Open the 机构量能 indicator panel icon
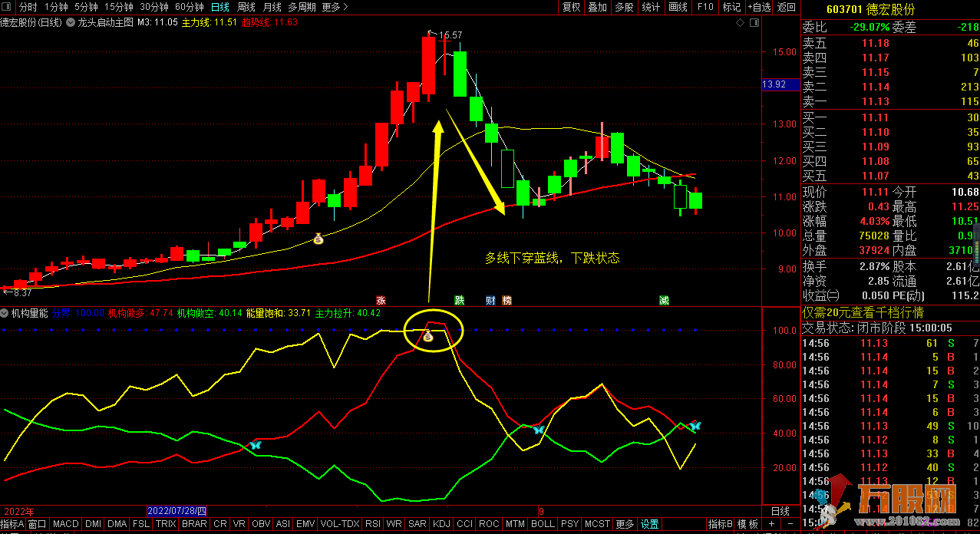Image resolution: width=980 pixels, height=534 pixels. coord(5,313)
